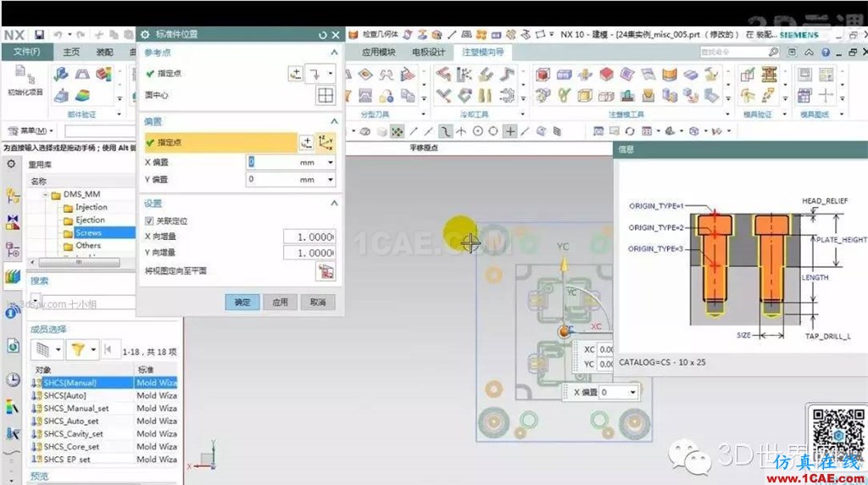Click the reuse library horizontal scrollbar
Image resolution: width=868 pixels, height=485 pixels.
coord(81,262)
